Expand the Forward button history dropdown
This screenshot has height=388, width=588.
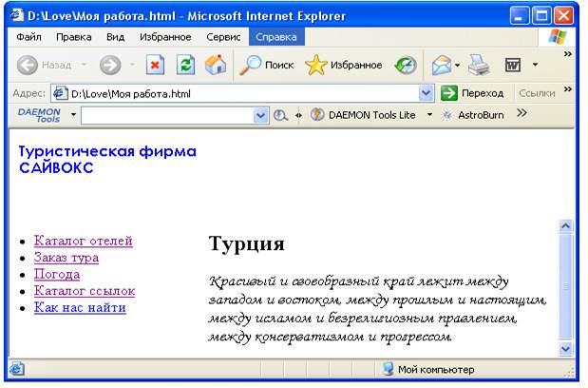pos(132,65)
